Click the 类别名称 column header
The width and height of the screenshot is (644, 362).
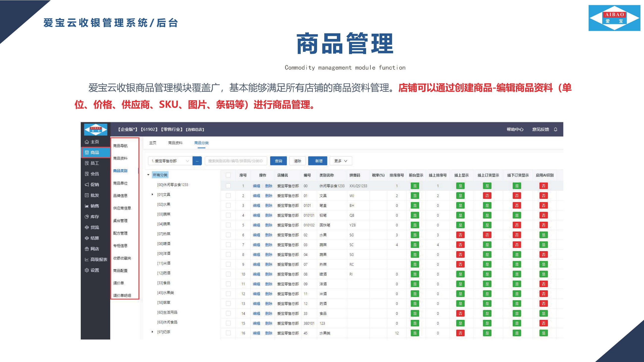pyautogui.click(x=326, y=175)
